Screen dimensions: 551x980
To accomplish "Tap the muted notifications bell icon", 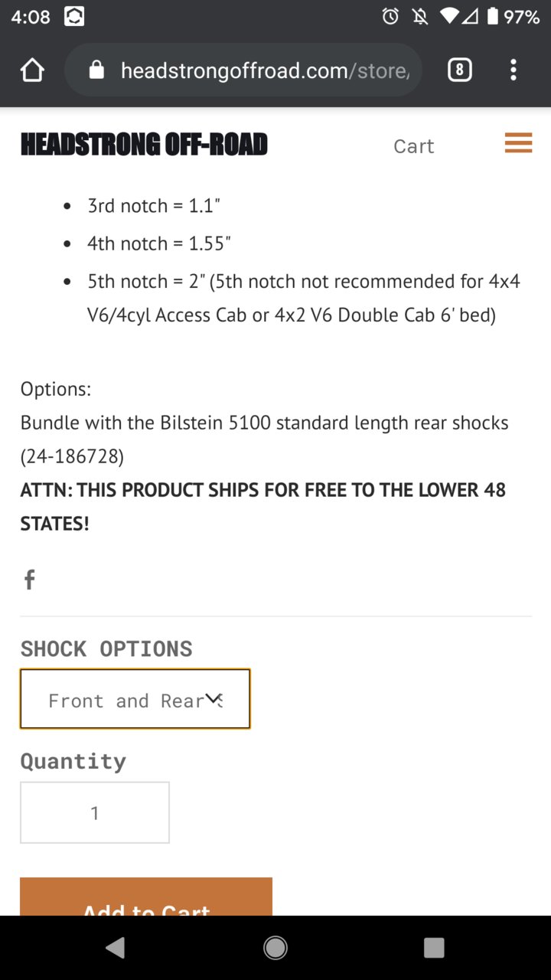I will pos(420,16).
